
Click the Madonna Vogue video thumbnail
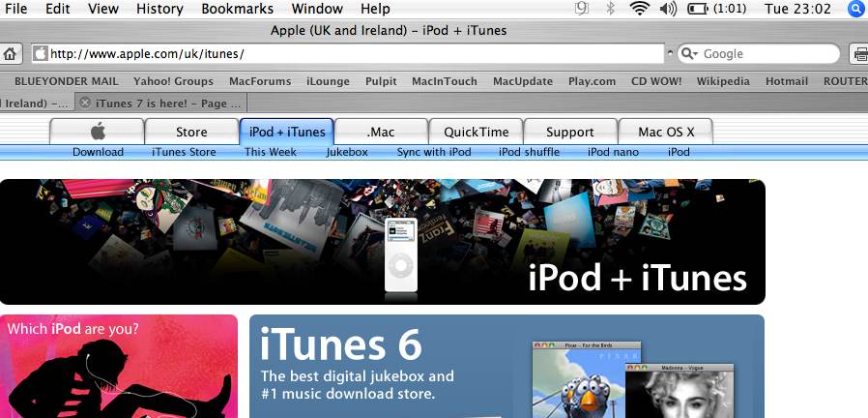click(680, 390)
